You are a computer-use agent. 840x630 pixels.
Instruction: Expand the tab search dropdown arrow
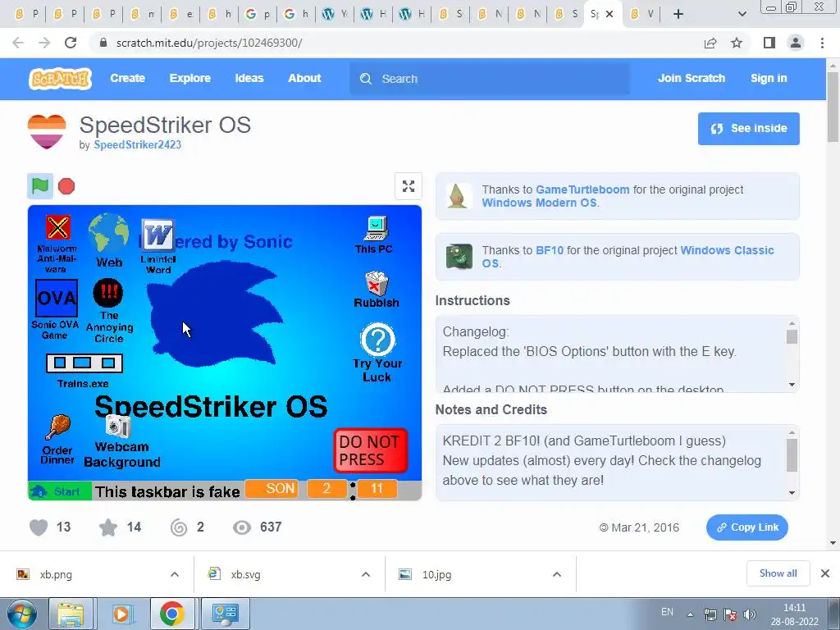click(742, 14)
